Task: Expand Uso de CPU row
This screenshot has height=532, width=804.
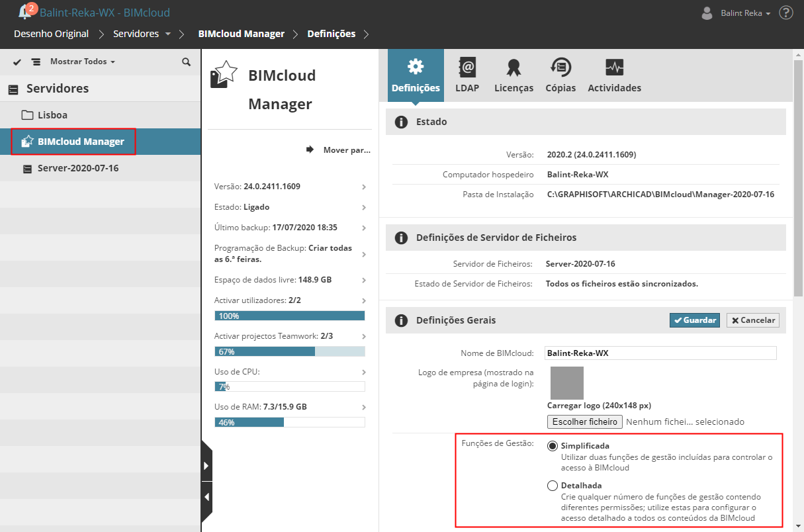Action: pos(364,372)
